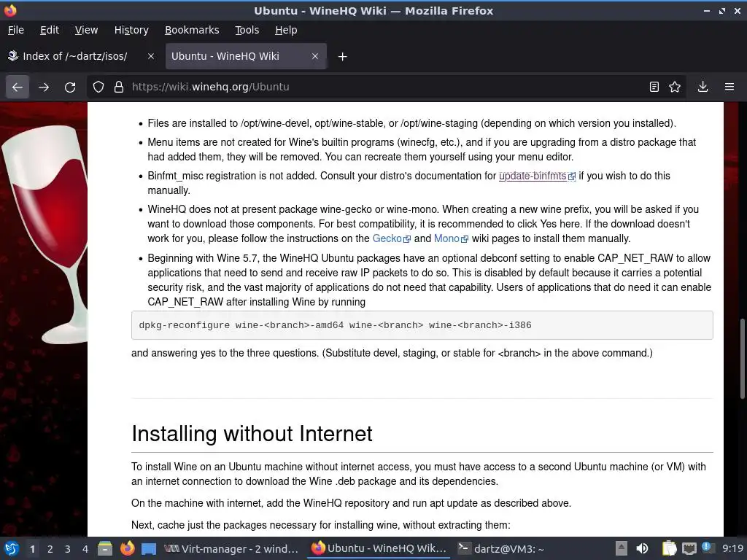Select the Ubuntu - WineHQ Wiki tab
The image size is (747, 560).
pyautogui.click(x=246, y=56)
